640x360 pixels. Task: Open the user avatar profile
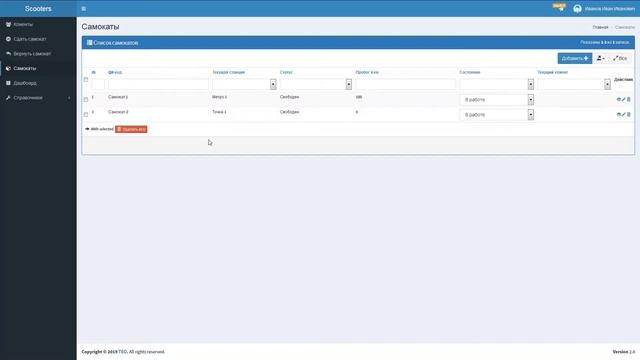(577, 9)
